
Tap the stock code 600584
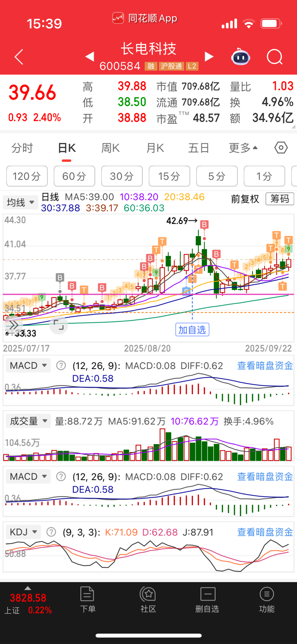pyautogui.click(x=120, y=66)
